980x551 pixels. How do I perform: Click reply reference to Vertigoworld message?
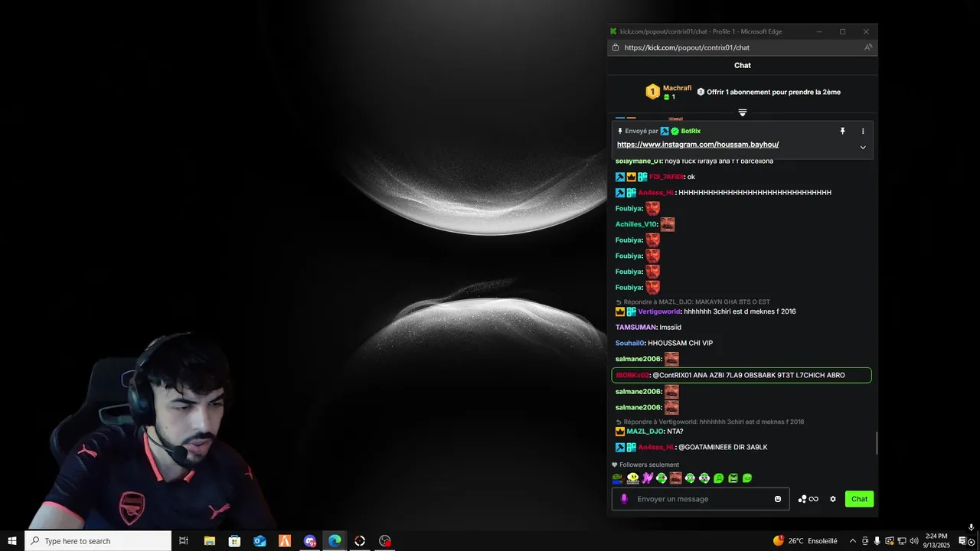pos(710,422)
